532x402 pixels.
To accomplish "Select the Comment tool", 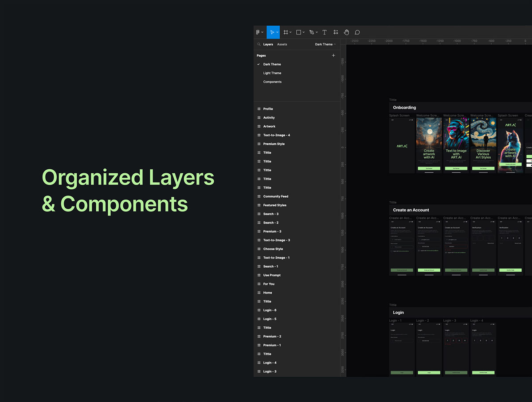I will (357, 32).
